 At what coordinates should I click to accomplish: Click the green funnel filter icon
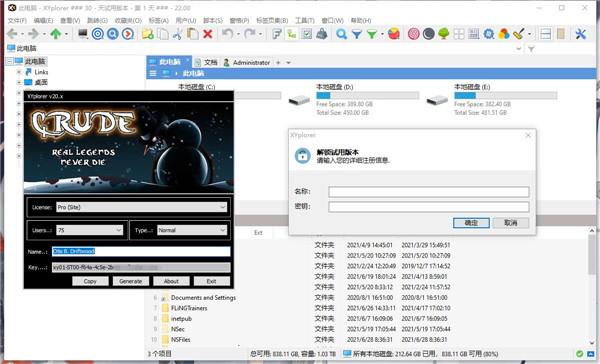pos(372,34)
